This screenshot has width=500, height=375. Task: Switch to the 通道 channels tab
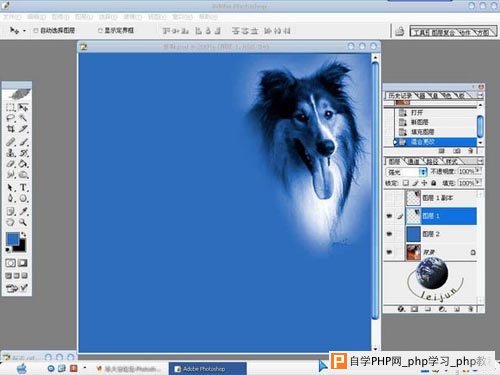(x=414, y=162)
